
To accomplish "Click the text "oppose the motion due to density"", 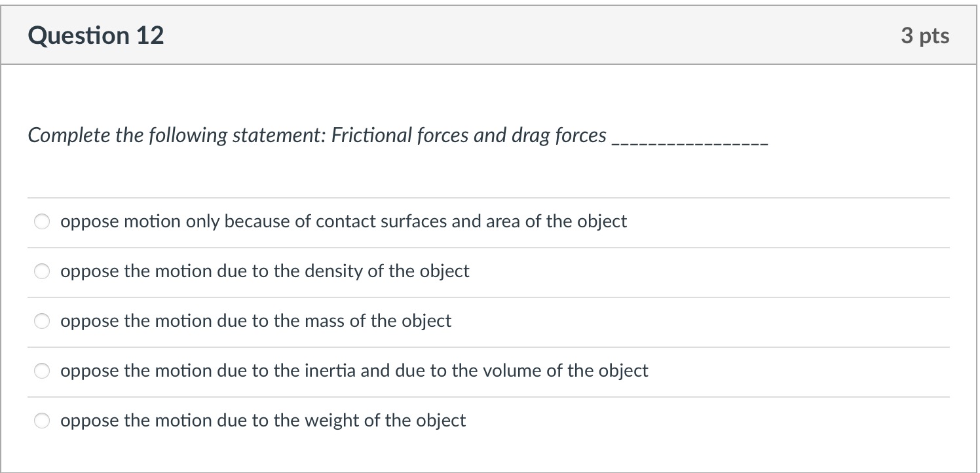I will click(x=265, y=271).
